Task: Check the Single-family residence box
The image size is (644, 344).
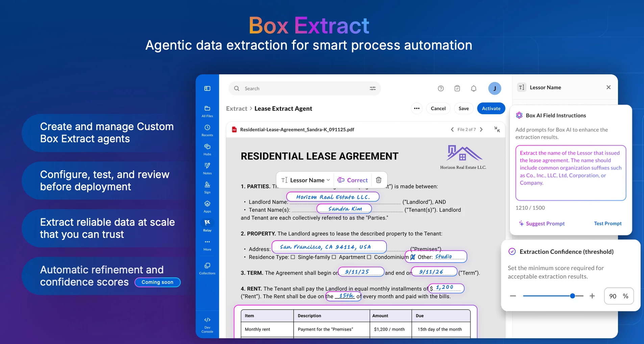Action: 293,257
